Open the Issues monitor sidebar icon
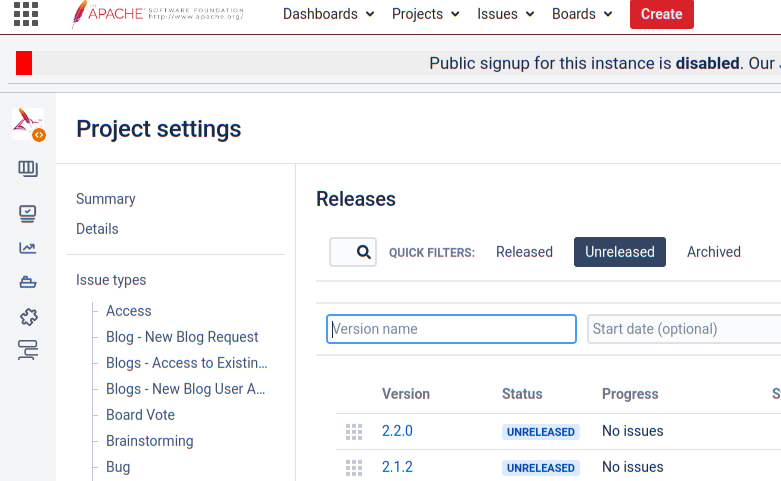Screen dimensions: 781x481 coord(28,214)
